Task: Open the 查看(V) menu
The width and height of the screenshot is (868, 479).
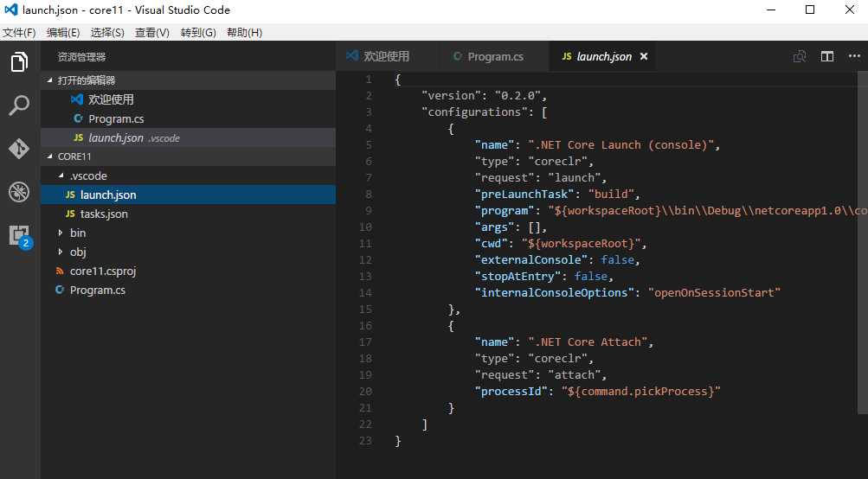Action: click(152, 33)
